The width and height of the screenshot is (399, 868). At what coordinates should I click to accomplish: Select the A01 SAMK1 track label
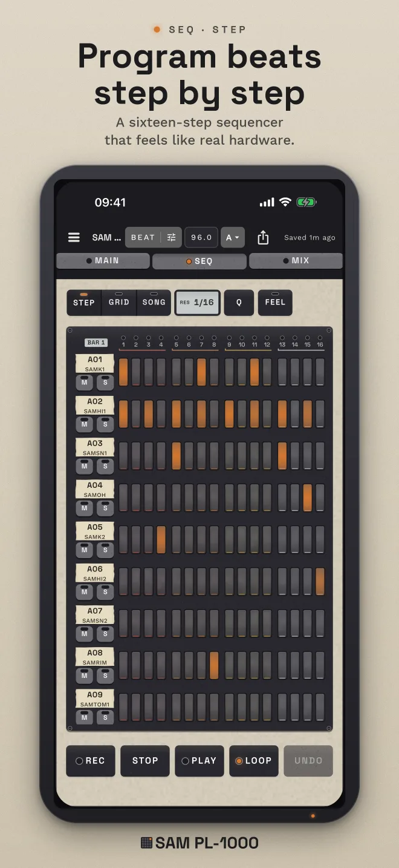pos(95,364)
